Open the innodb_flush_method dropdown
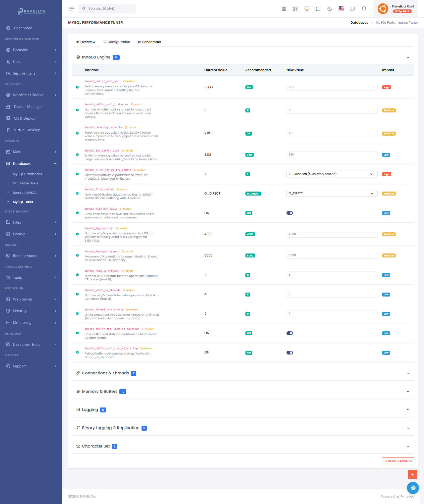The image size is (424, 504). [x=332, y=193]
